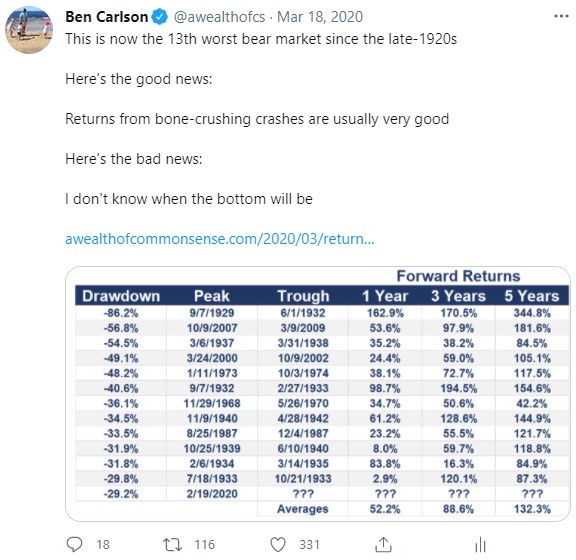Click the blue verified badge icon
The height and width of the screenshot is (560, 576).
[159, 17]
